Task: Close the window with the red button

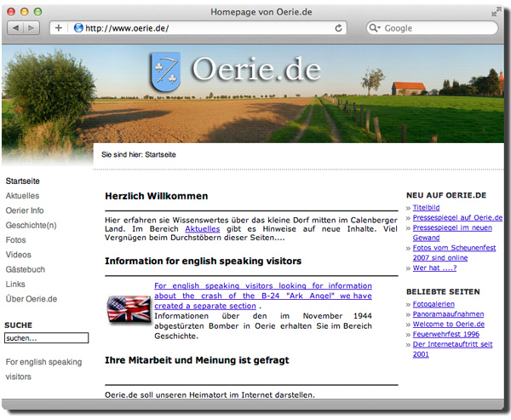Action: (x=11, y=12)
